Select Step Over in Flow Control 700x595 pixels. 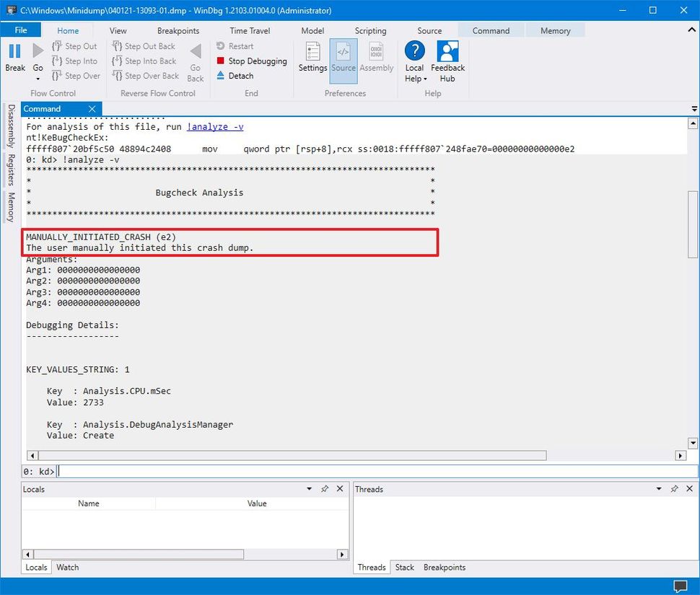(75, 76)
